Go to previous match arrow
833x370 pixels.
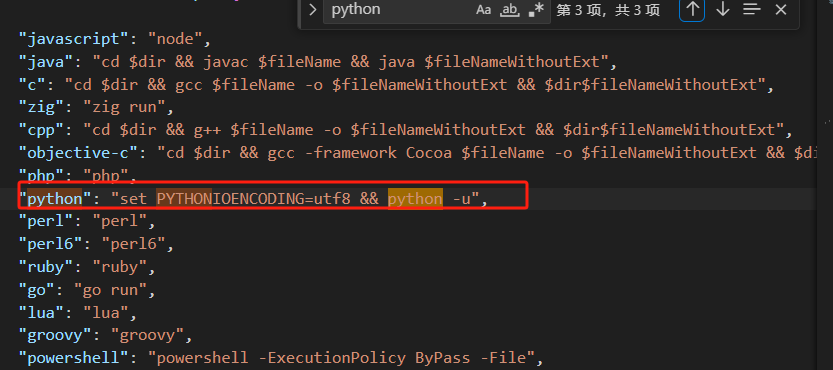pos(692,10)
